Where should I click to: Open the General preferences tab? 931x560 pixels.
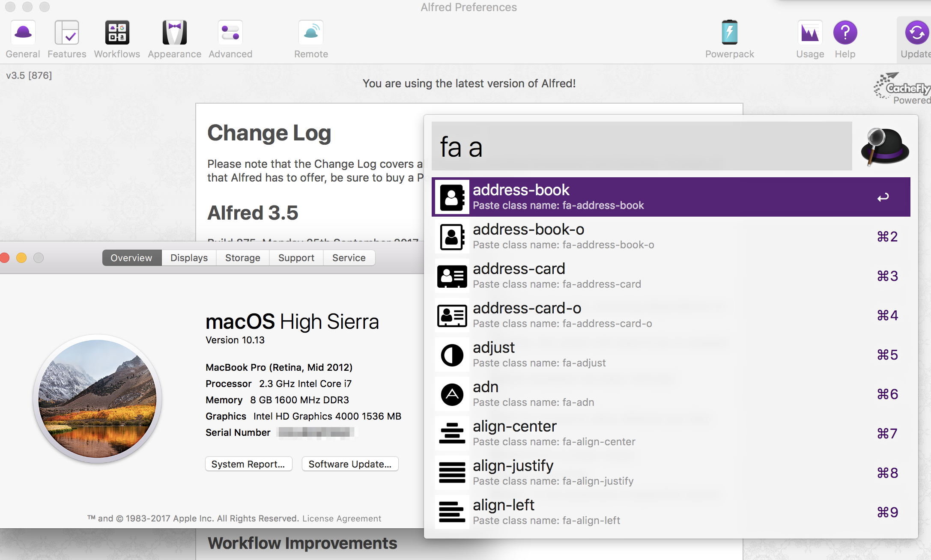23,39
